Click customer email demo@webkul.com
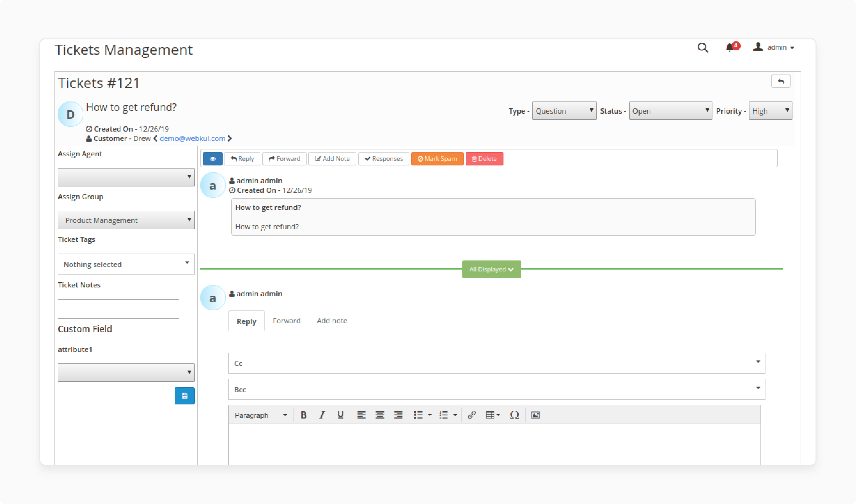Image resolution: width=856 pixels, height=504 pixels. (x=192, y=138)
